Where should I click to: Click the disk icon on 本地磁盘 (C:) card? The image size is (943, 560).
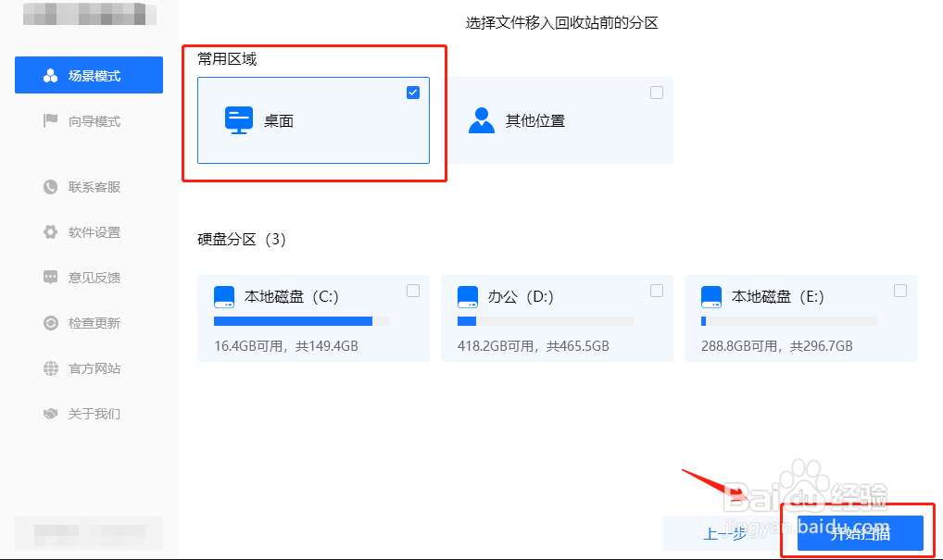click(x=222, y=297)
